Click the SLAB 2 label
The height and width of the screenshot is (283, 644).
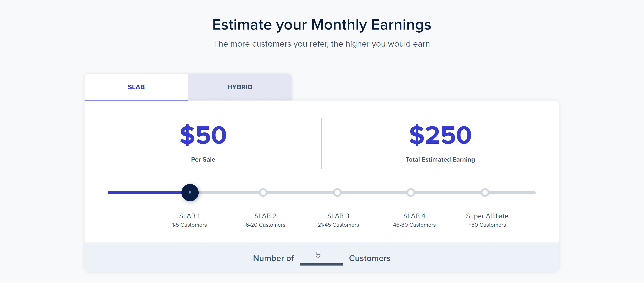pyautogui.click(x=265, y=216)
